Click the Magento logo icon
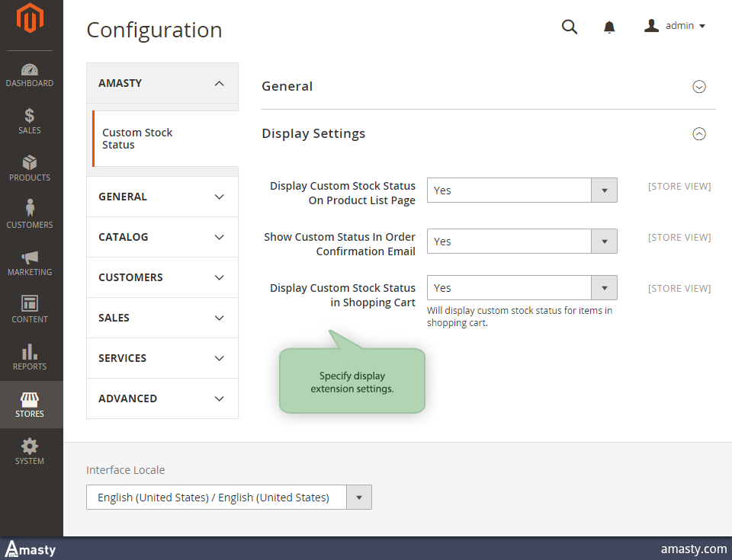The image size is (732, 560). tap(30, 20)
